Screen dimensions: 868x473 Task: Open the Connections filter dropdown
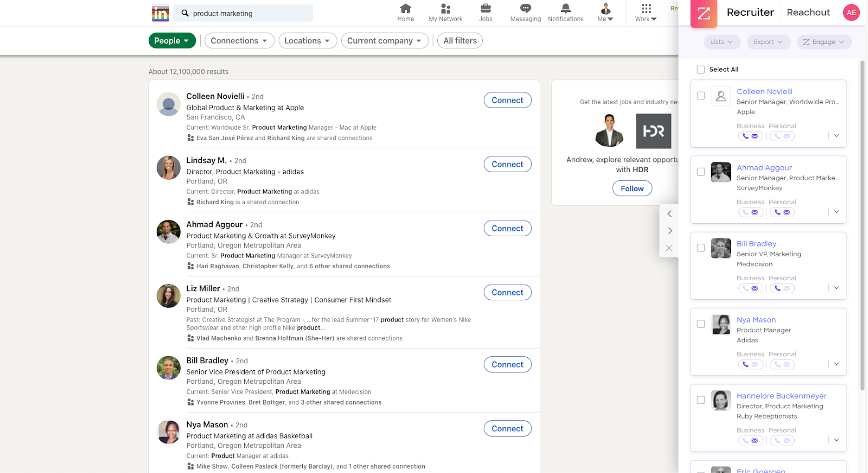(239, 41)
